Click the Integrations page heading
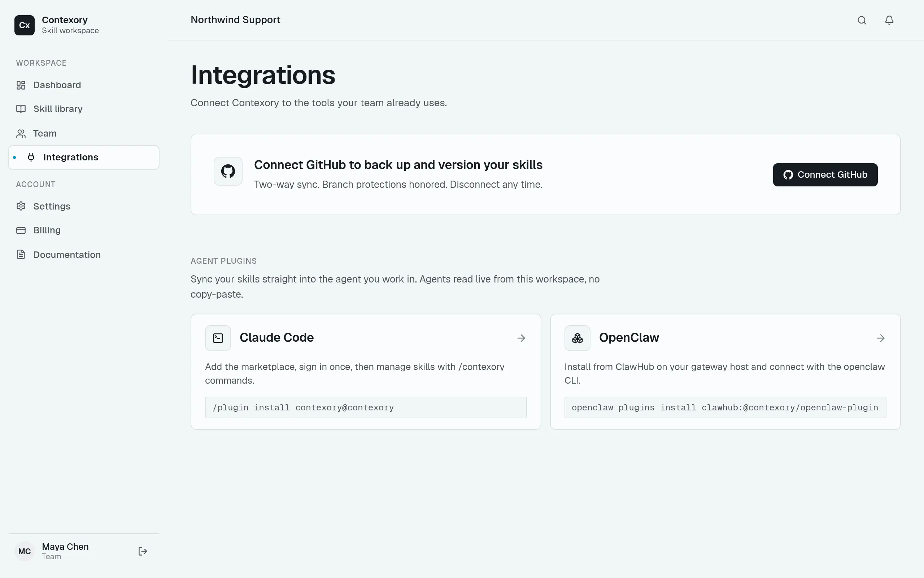The image size is (924, 578). [x=263, y=75]
